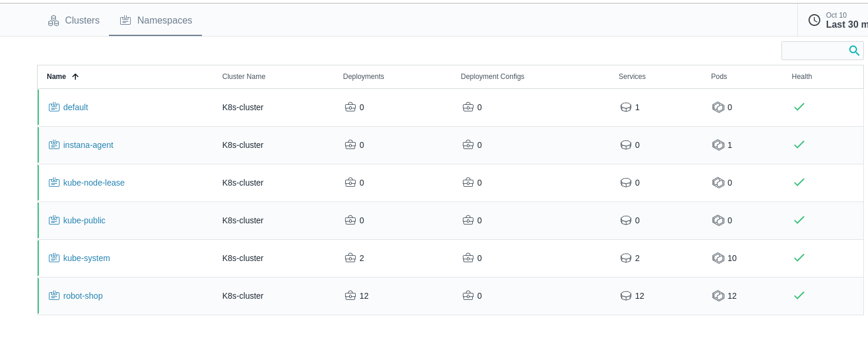The height and width of the screenshot is (340, 868).
Task: Open the instana-agent namespace link
Action: (x=88, y=145)
